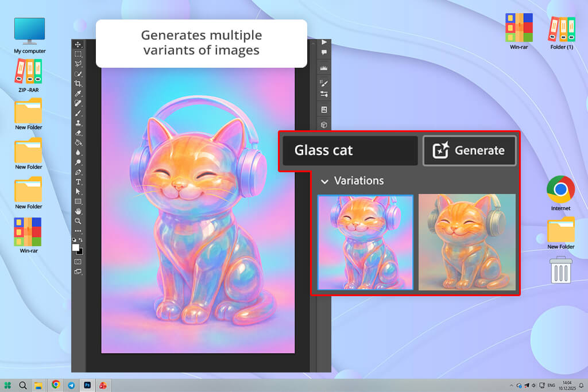Select the second orange cat variation
Image resolution: width=588 pixels, height=392 pixels.
467,242
